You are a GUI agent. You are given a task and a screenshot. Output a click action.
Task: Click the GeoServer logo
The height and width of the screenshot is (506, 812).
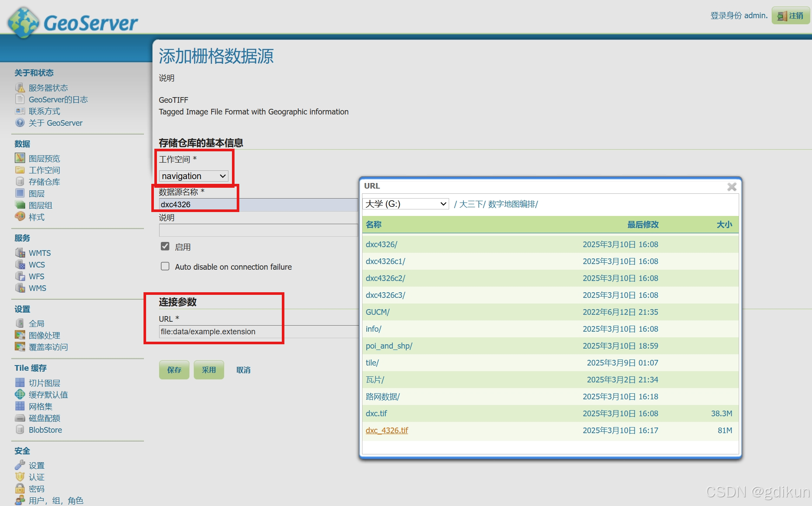coord(73,23)
